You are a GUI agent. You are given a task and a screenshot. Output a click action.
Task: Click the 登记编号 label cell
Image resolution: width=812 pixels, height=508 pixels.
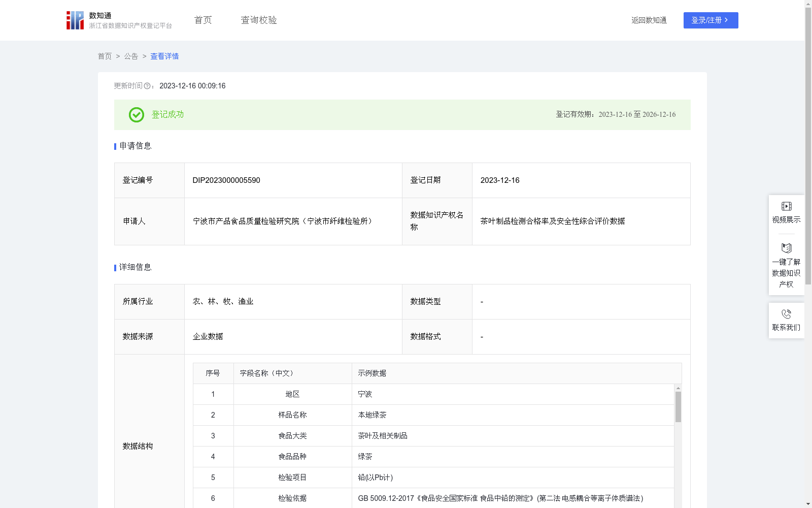coord(149,180)
